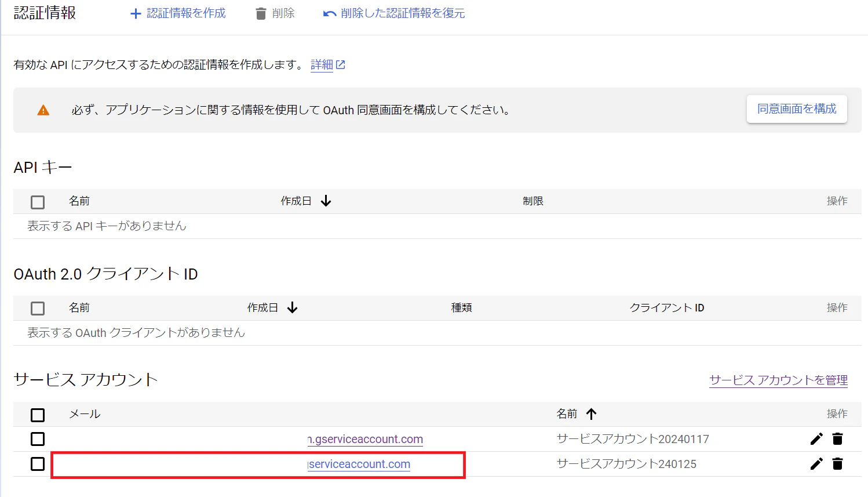Click the 認証情報 page title
Image resolution: width=868 pixels, height=497 pixels.
[45, 13]
